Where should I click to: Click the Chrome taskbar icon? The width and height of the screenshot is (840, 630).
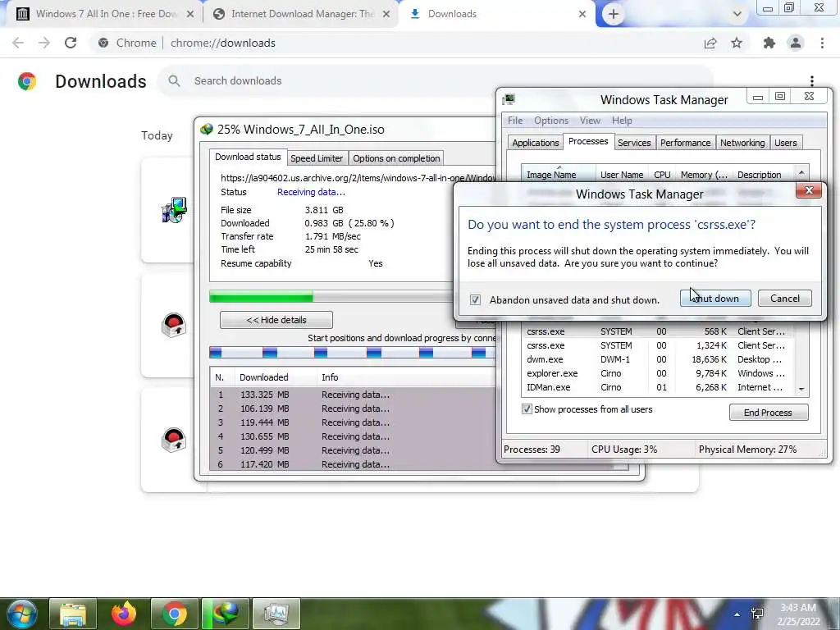point(174,614)
